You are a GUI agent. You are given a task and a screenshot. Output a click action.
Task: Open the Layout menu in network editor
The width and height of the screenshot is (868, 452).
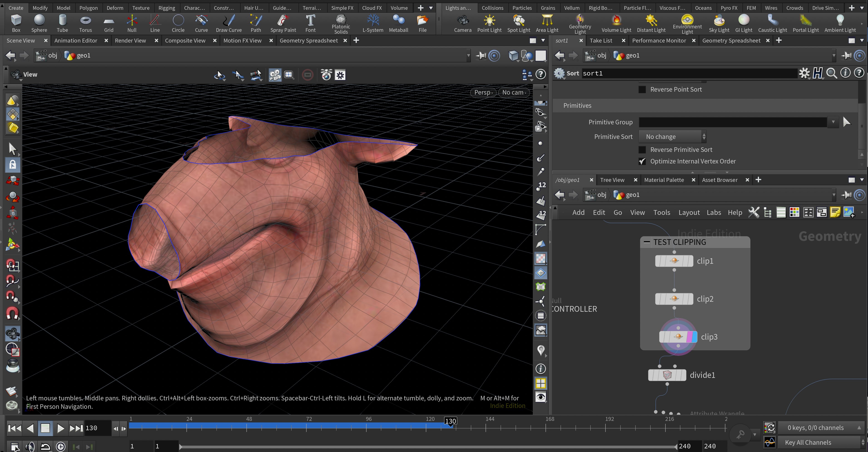pyautogui.click(x=689, y=213)
